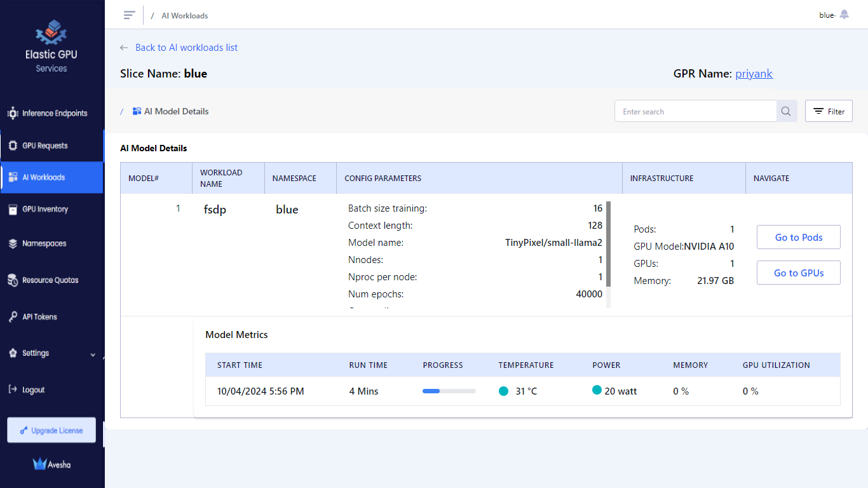Click the temperature status dot
The width and height of the screenshot is (868, 488).
click(x=504, y=391)
